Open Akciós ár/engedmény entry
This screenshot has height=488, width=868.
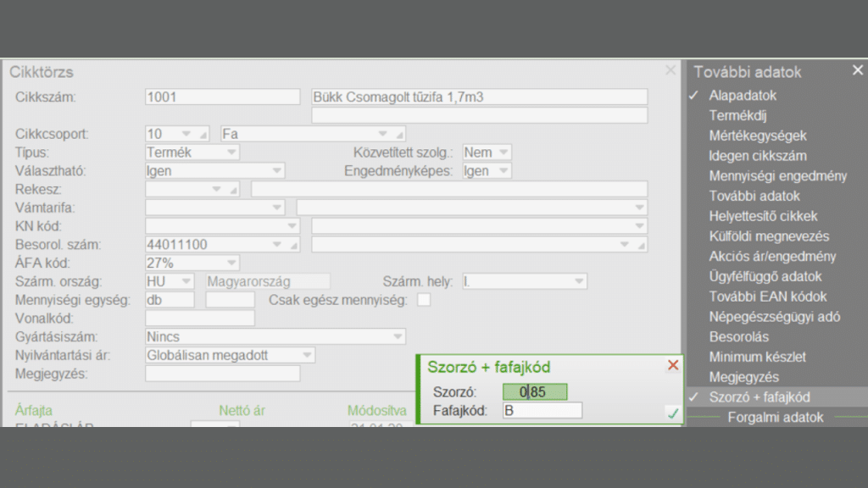772,256
